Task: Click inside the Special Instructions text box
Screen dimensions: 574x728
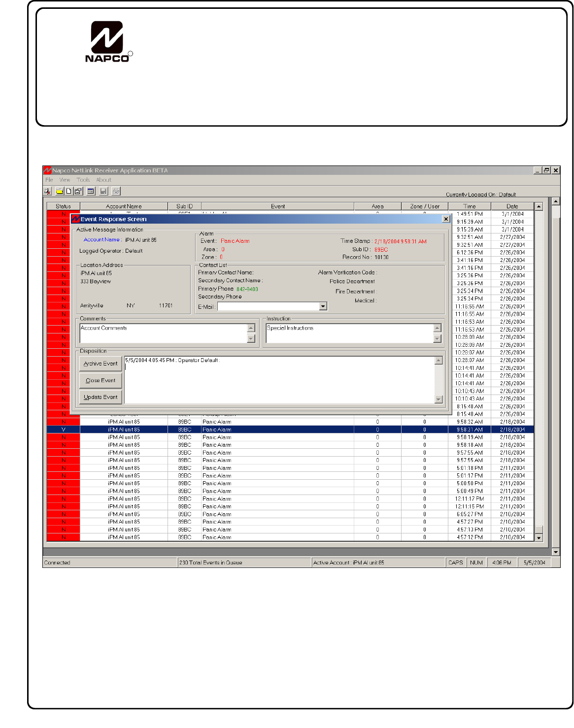Action: [x=349, y=333]
